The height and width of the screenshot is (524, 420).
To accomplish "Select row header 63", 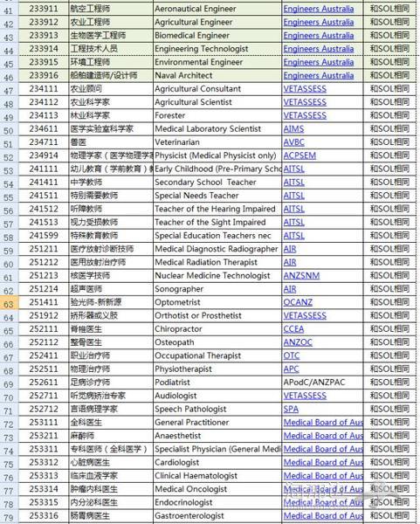I will 9,304.
